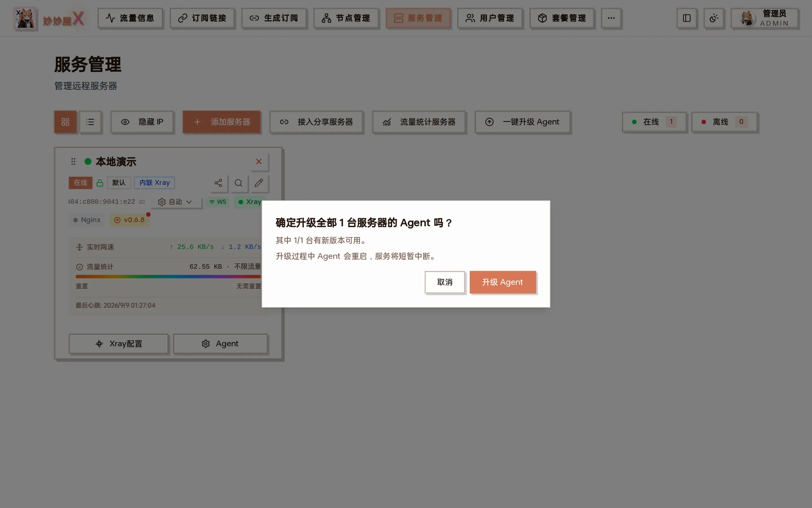
Task: Click the 内联 Xray tag
Action: click(155, 183)
